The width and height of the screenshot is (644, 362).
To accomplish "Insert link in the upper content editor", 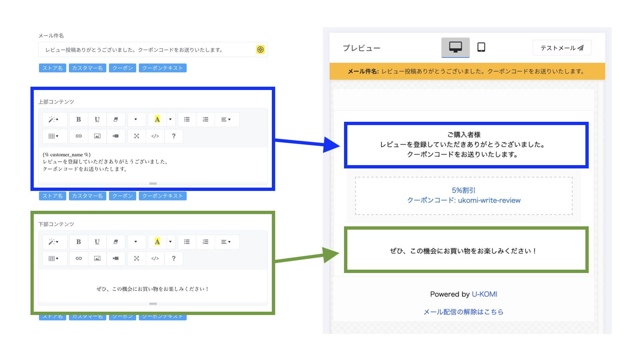I will click(78, 136).
